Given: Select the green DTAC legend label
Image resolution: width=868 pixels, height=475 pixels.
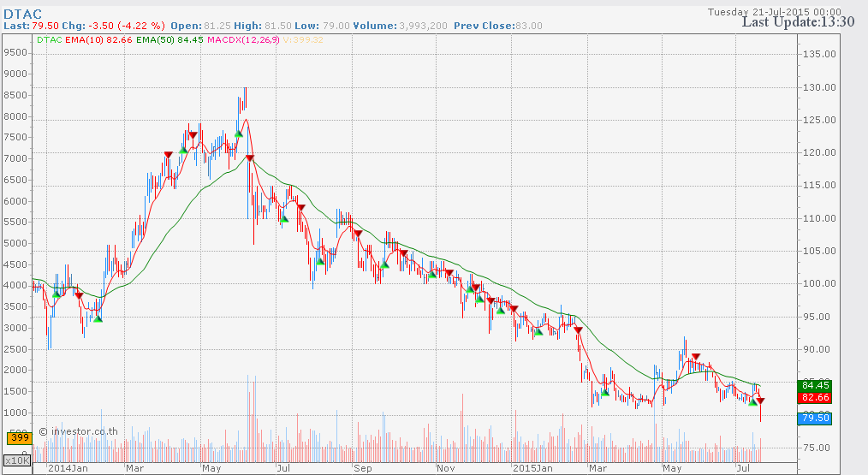Looking at the screenshot, I should 50,40.
